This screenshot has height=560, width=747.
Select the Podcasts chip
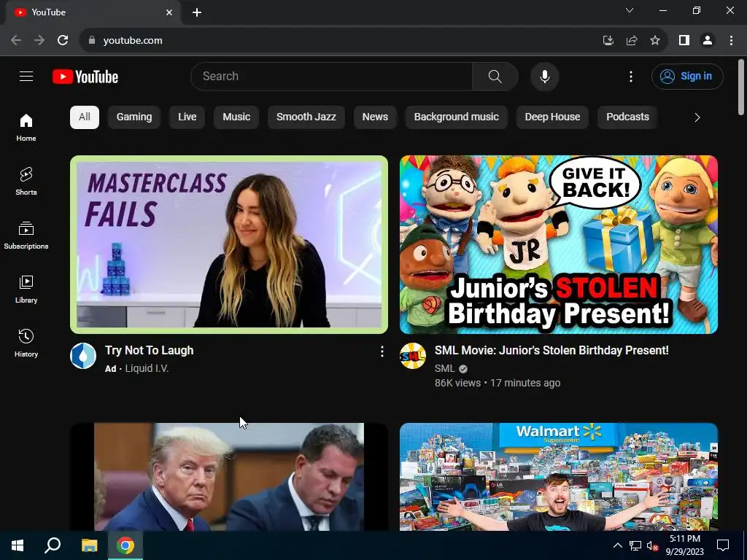pyautogui.click(x=627, y=117)
